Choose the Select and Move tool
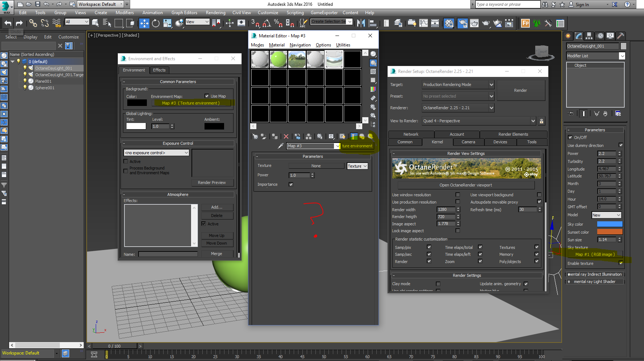Screen dimensions: 644x361 144,23
